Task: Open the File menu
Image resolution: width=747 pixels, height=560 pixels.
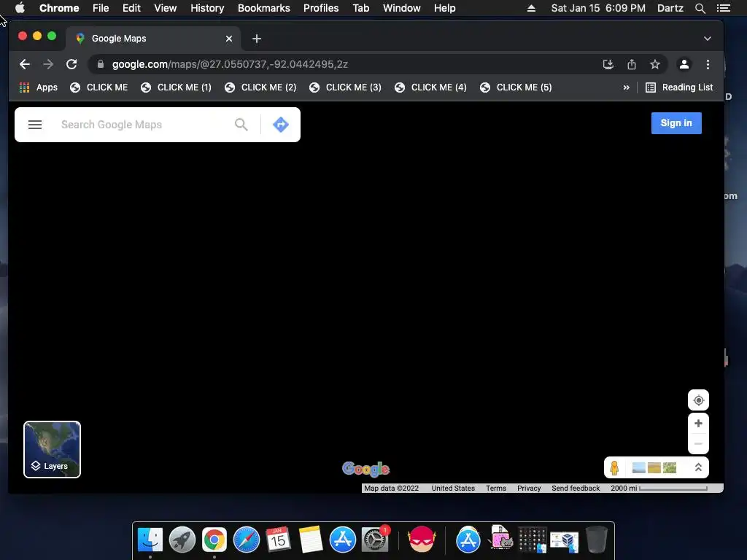Action: click(x=101, y=8)
